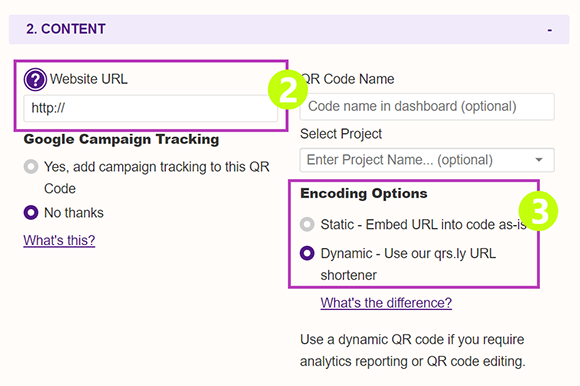Screen dimensions: 580x386
Task: Choose Static encoding option
Action: tap(307, 224)
